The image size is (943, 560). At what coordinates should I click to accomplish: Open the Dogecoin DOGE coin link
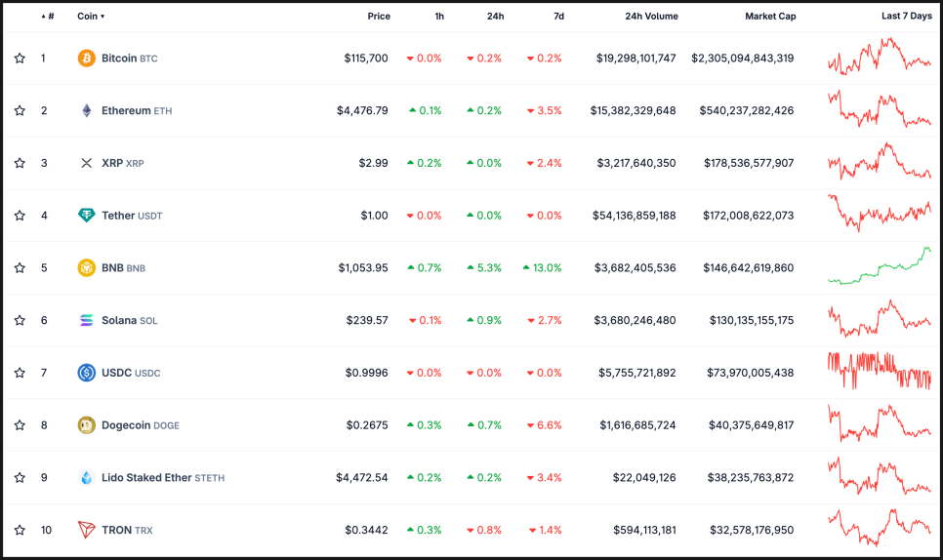coord(141,424)
